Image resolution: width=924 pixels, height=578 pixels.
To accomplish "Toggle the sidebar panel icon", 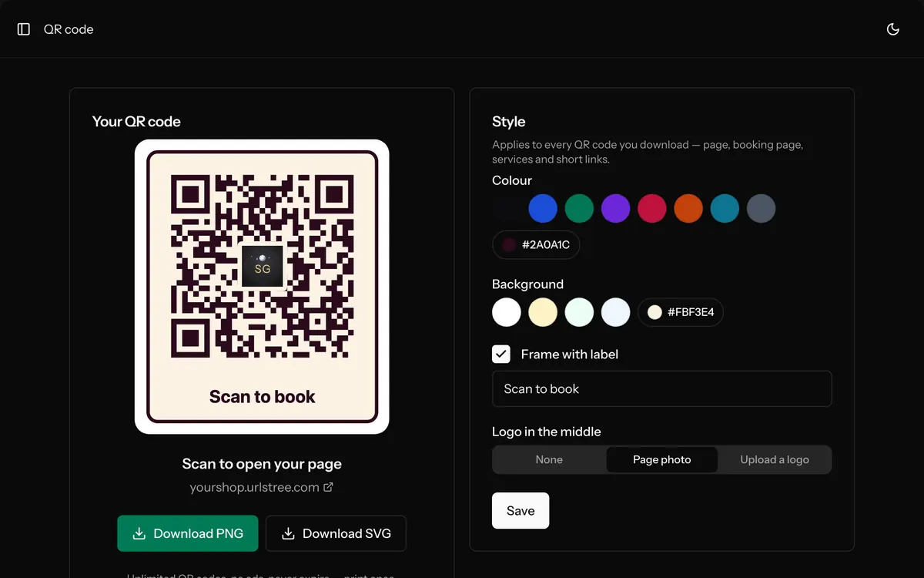I will (24, 29).
